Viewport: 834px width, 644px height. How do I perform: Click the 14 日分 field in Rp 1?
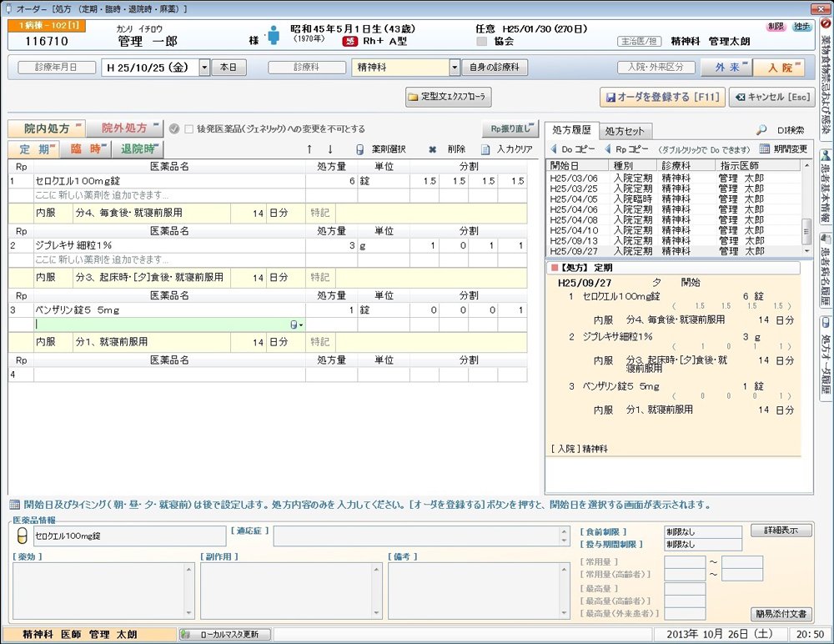click(x=268, y=213)
